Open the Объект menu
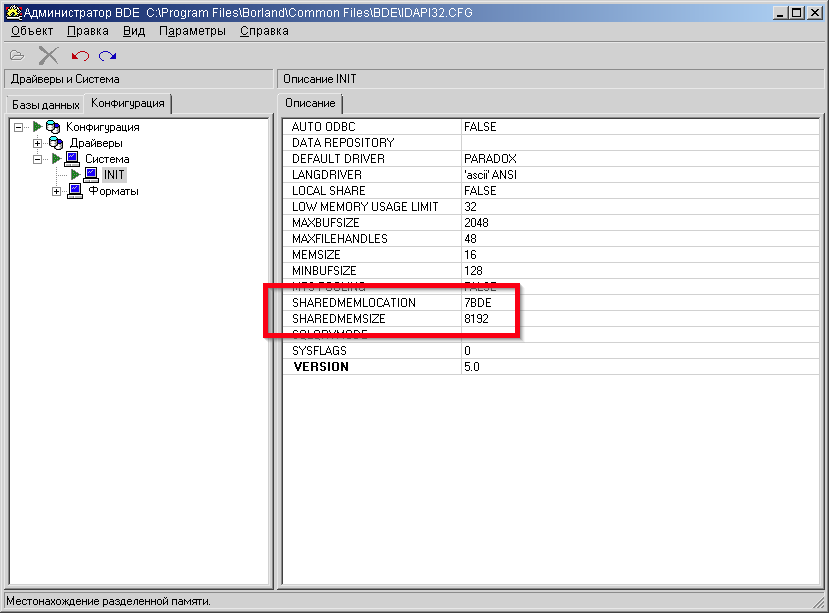 31,31
